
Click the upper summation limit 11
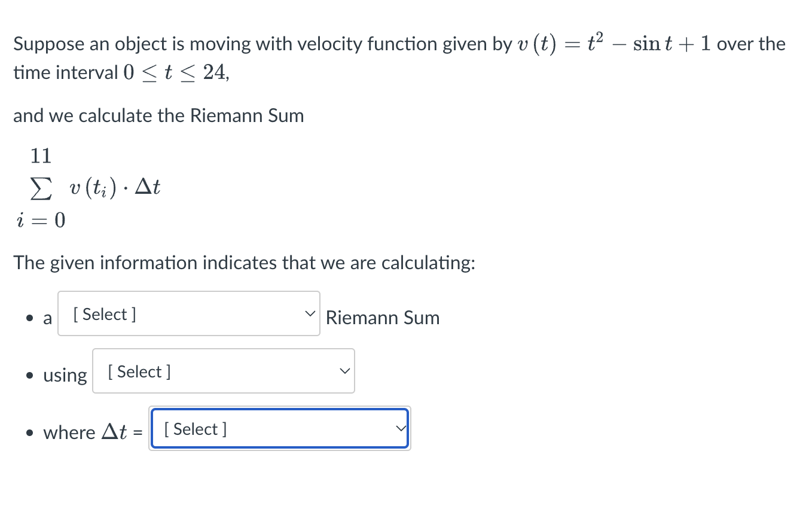click(x=41, y=156)
